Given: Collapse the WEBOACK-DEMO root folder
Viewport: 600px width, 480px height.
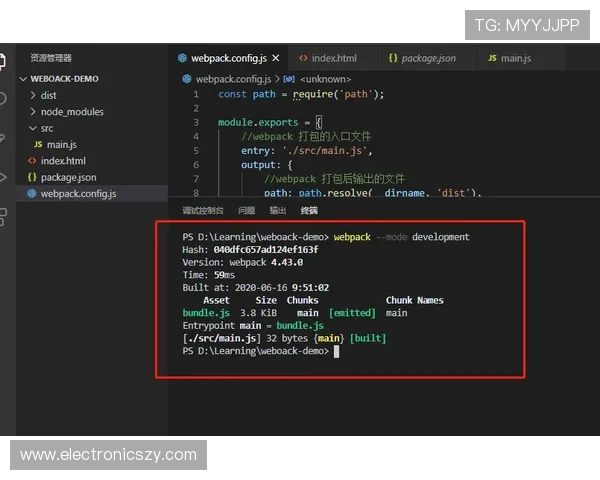Looking at the screenshot, I should [x=24, y=78].
